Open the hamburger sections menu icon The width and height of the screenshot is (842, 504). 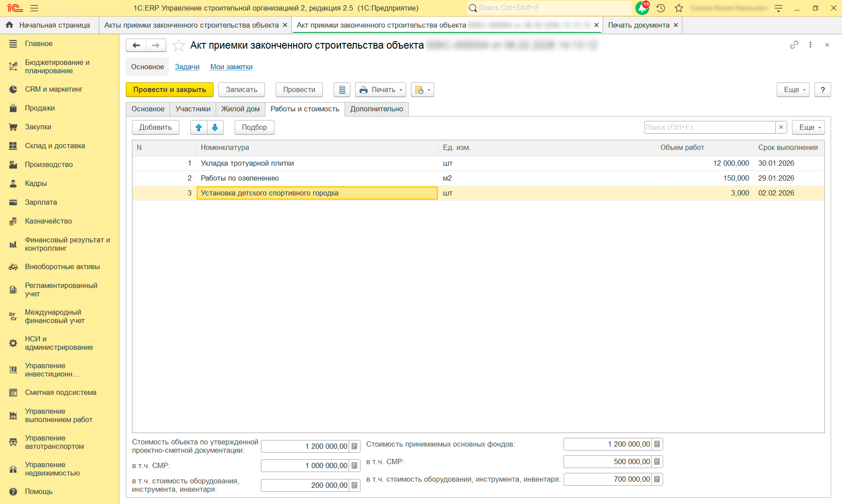[x=34, y=8]
